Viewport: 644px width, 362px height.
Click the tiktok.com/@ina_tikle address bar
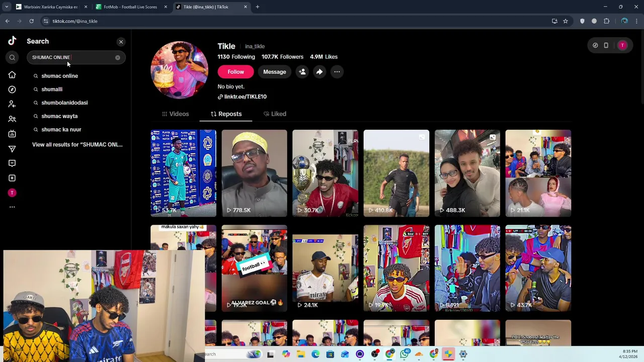[297, 21]
